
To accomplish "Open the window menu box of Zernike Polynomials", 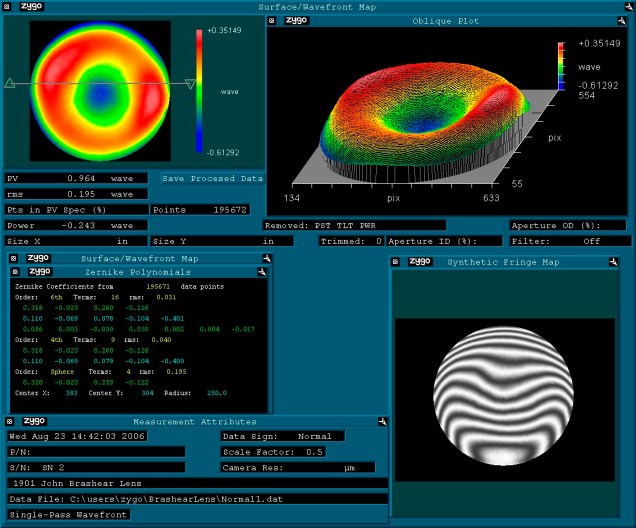I will [x=17, y=271].
